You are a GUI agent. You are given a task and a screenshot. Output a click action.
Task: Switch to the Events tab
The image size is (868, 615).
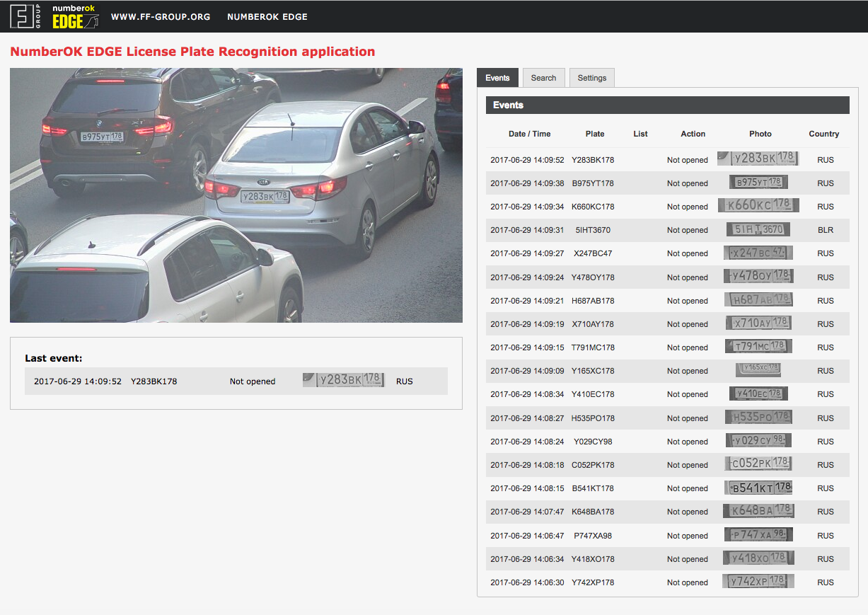pyautogui.click(x=498, y=78)
